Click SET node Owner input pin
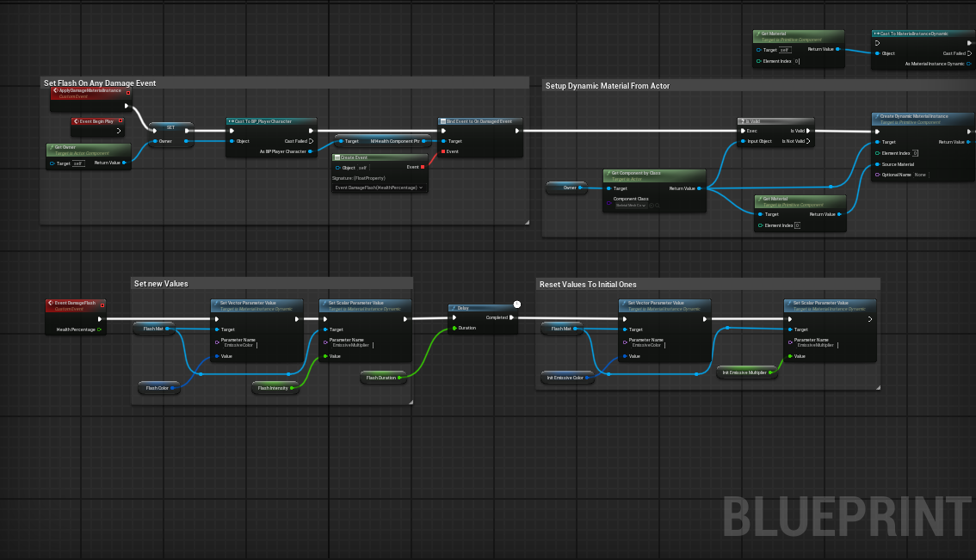976x560 pixels. (x=155, y=141)
